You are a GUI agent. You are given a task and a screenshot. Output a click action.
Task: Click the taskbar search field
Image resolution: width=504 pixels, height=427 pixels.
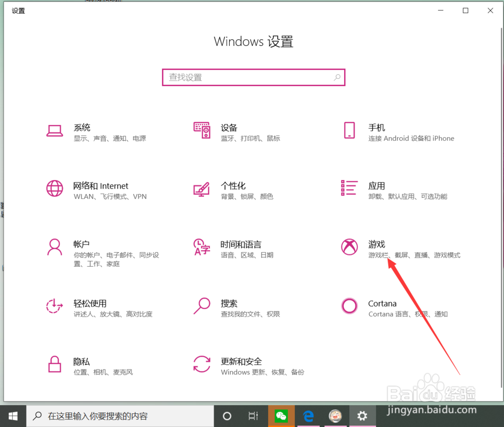point(121,416)
